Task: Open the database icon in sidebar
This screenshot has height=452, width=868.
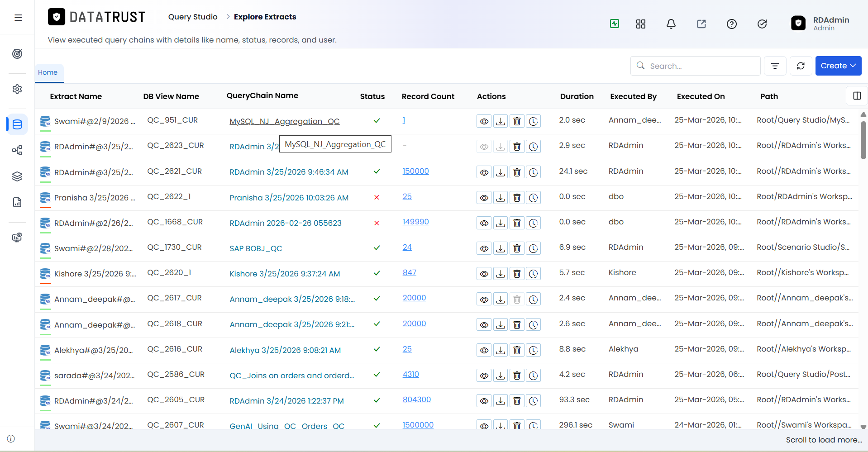Action: 17,124
